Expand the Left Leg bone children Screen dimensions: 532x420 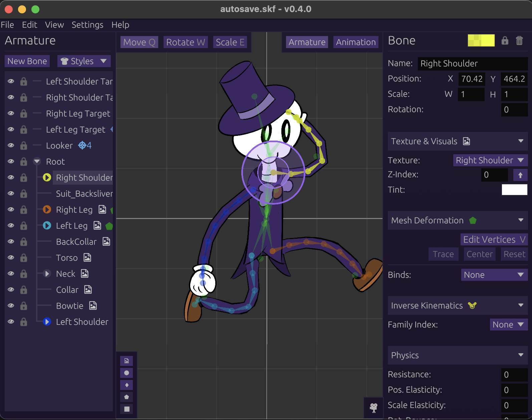[x=47, y=226]
